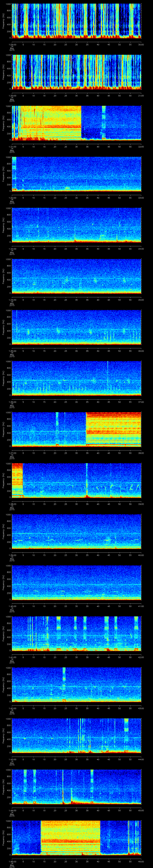The height and width of the screenshot is (868, 153).
Task: Click the spectrogram panel starting at 1:33:00
Action: (76, 225)
